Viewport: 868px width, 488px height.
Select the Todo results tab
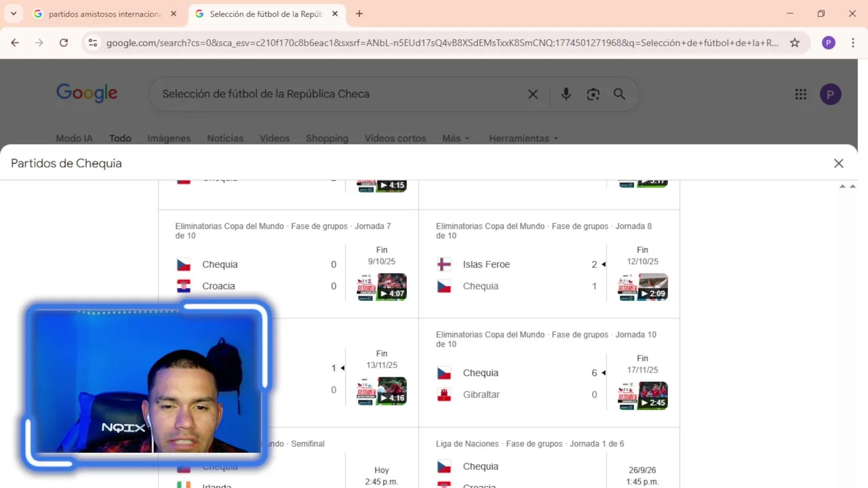tap(120, 138)
